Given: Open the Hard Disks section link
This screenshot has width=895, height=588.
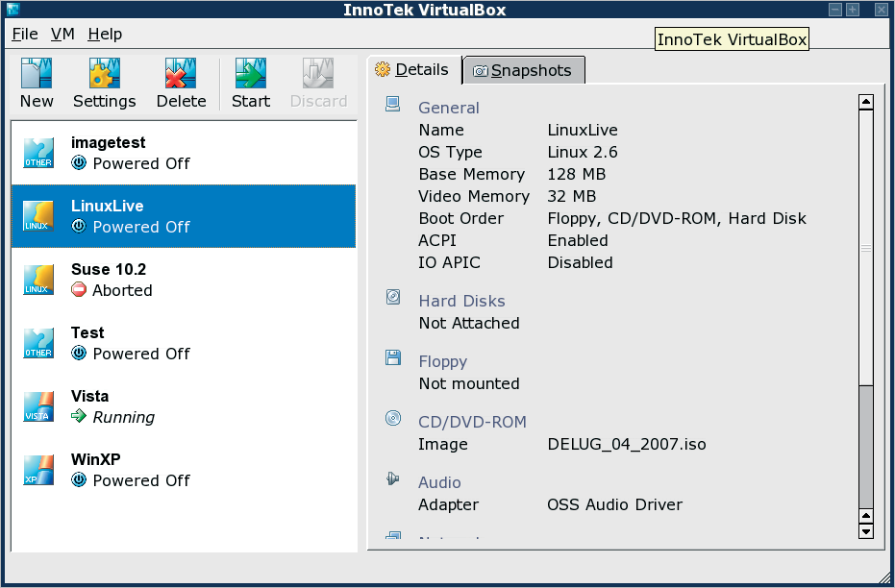Looking at the screenshot, I should click(461, 301).
